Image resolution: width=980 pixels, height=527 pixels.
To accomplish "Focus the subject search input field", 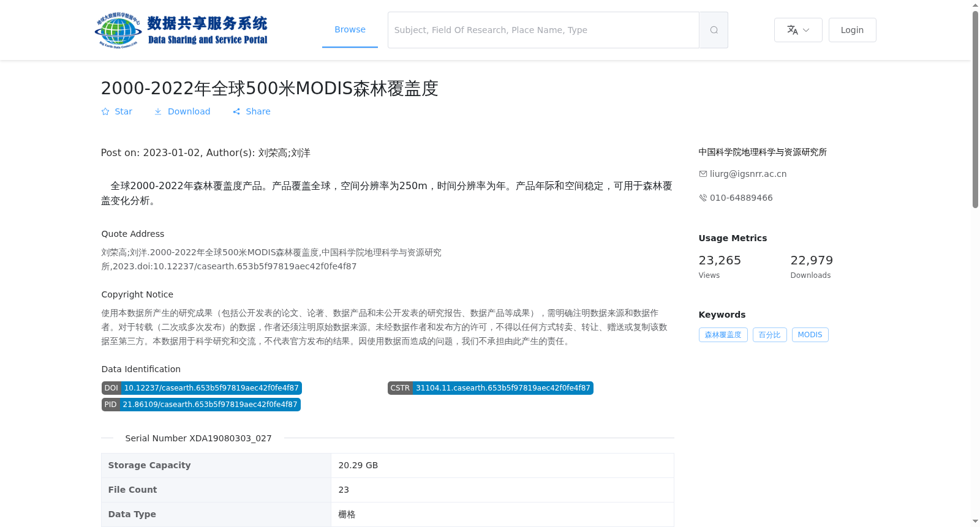I will [x=543, y=30].
